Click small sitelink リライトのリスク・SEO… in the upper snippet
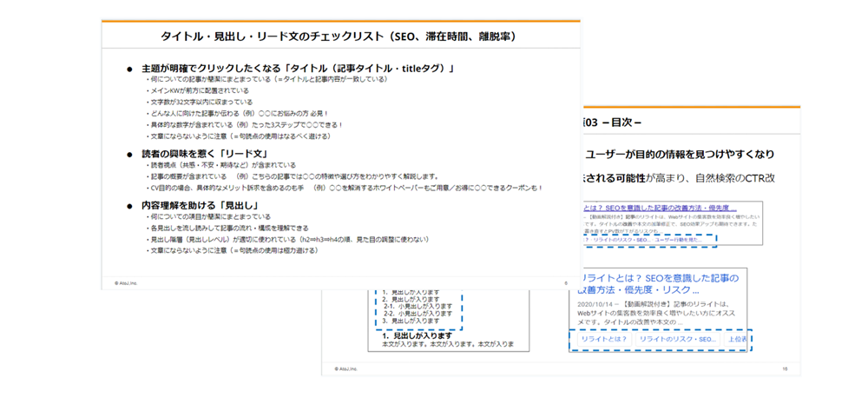This screenshot has width=868, height=411. 620,240
